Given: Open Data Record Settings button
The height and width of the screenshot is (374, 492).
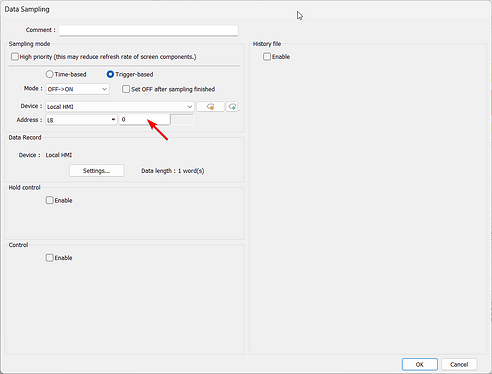Looking at the screenshot, I should 97,171.
